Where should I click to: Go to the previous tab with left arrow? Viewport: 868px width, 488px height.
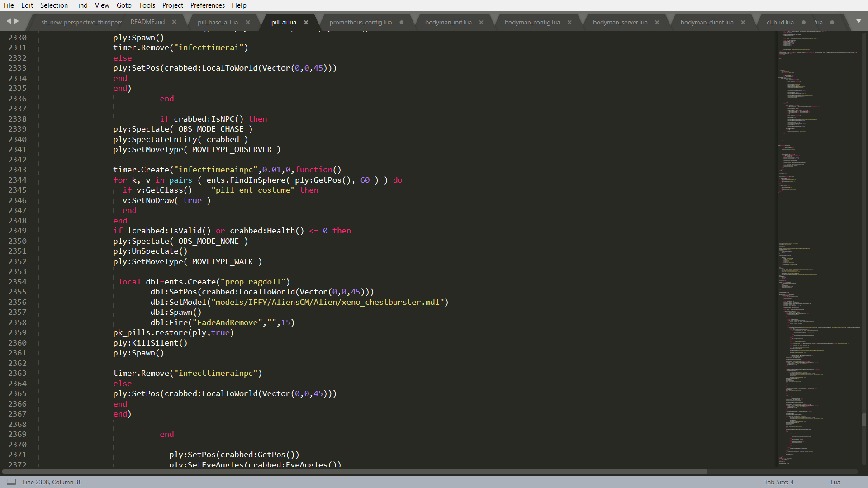click(x=9, y=21)
